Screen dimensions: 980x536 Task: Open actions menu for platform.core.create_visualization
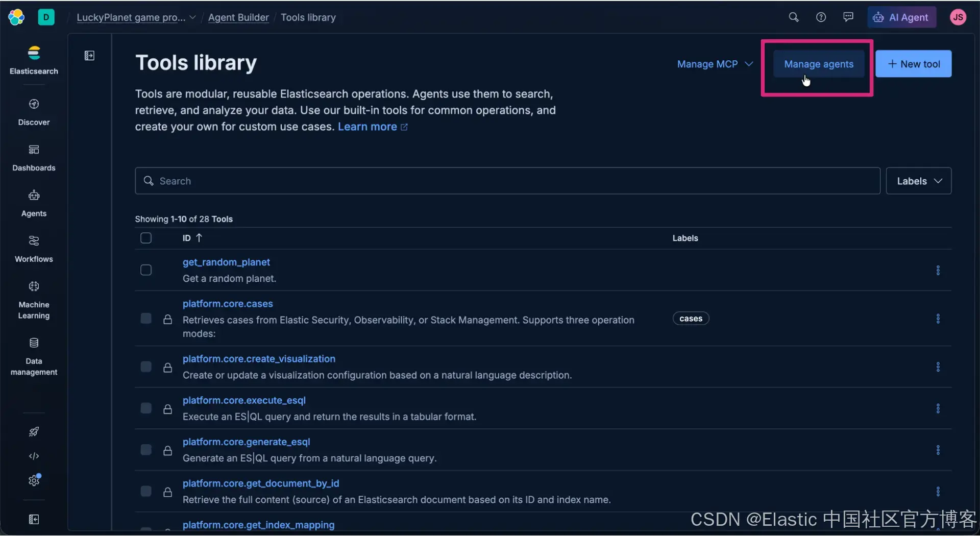[938, 367]
